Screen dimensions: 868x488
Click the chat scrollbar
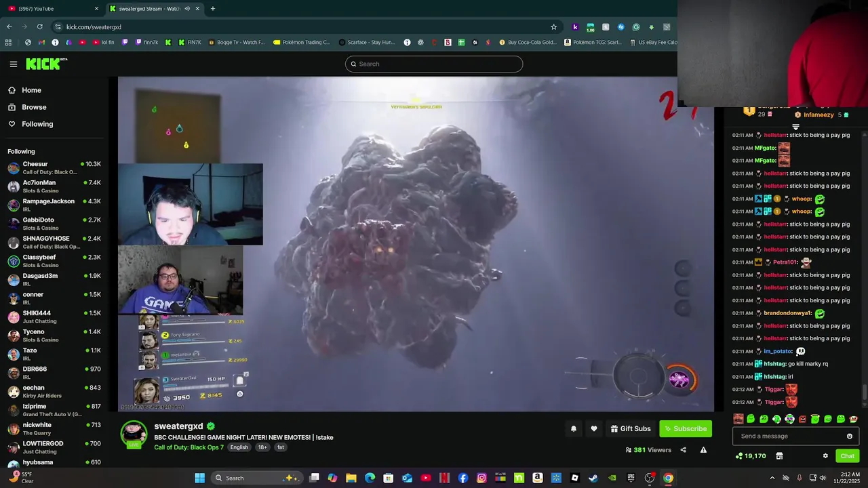(x=864, y=392)
